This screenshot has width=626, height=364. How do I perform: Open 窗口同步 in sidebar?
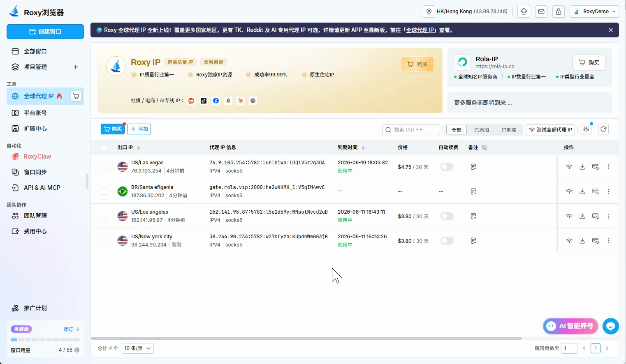pos(45,172)
